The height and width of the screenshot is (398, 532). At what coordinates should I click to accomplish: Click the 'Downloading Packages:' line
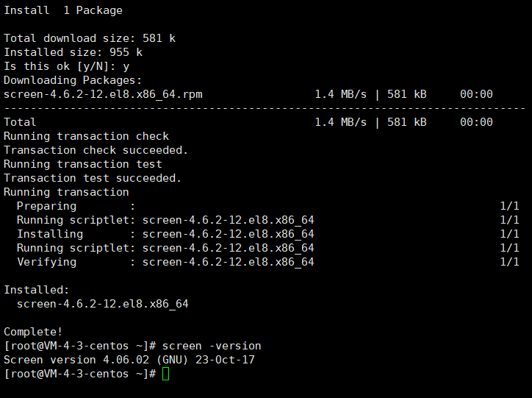[73, 80]
